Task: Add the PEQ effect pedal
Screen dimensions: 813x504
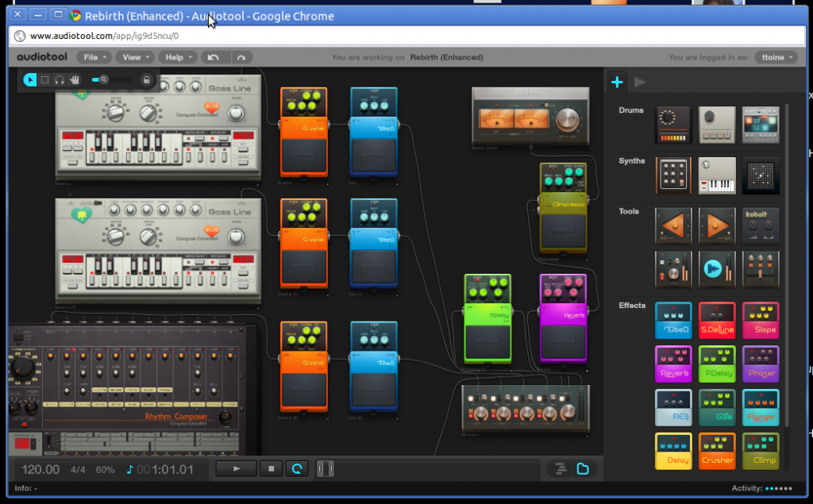Action: pos(673,407)
